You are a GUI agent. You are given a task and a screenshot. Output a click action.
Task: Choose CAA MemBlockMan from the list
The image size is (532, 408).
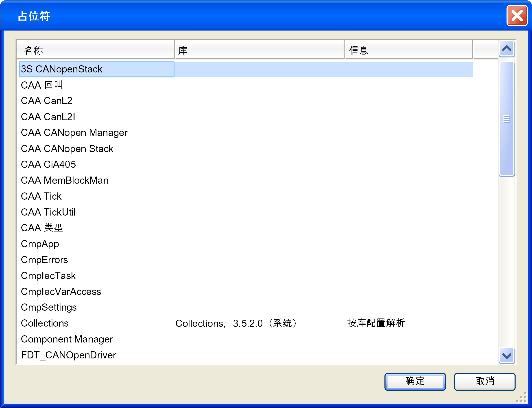65,180
